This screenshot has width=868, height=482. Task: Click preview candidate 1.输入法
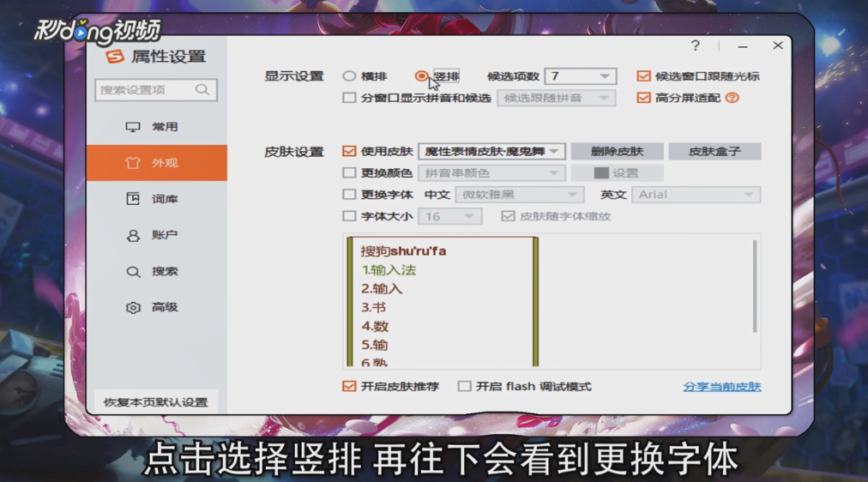click(x=389, y=270)
